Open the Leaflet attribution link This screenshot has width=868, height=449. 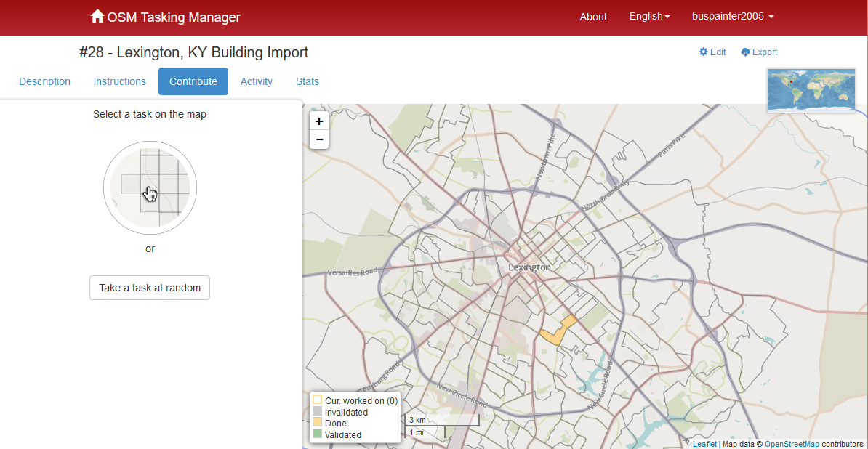point(704,444)
